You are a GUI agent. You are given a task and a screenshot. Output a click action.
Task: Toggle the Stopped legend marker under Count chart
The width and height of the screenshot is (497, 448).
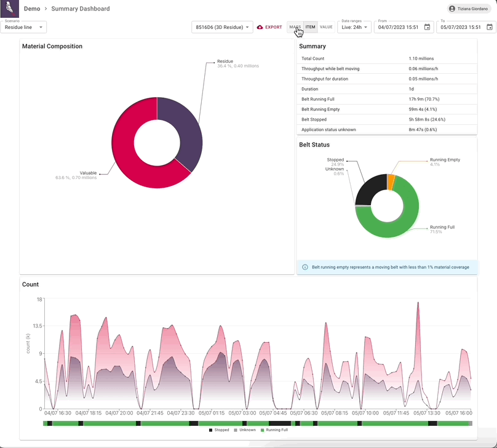point(211,430)
